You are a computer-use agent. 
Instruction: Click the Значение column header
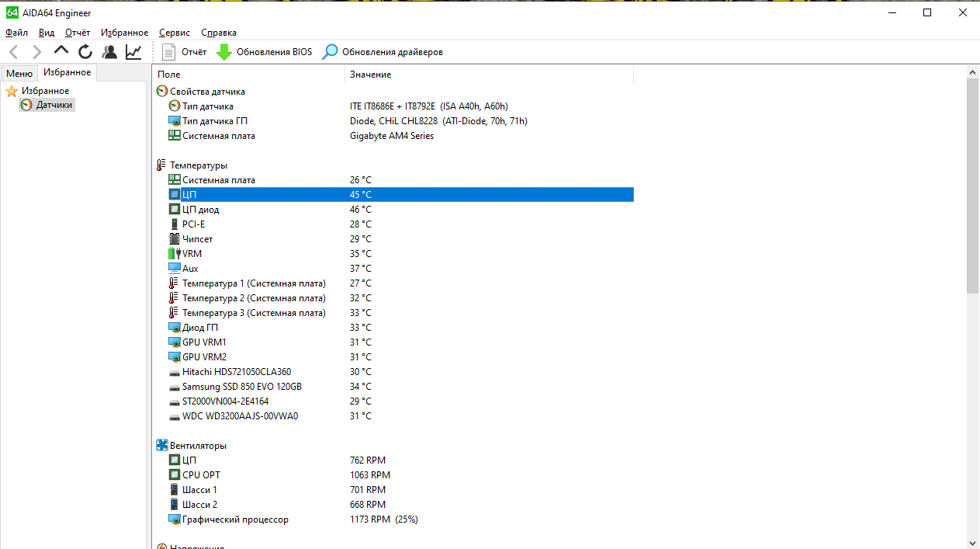pyautogui.click(x=489, y=75)
